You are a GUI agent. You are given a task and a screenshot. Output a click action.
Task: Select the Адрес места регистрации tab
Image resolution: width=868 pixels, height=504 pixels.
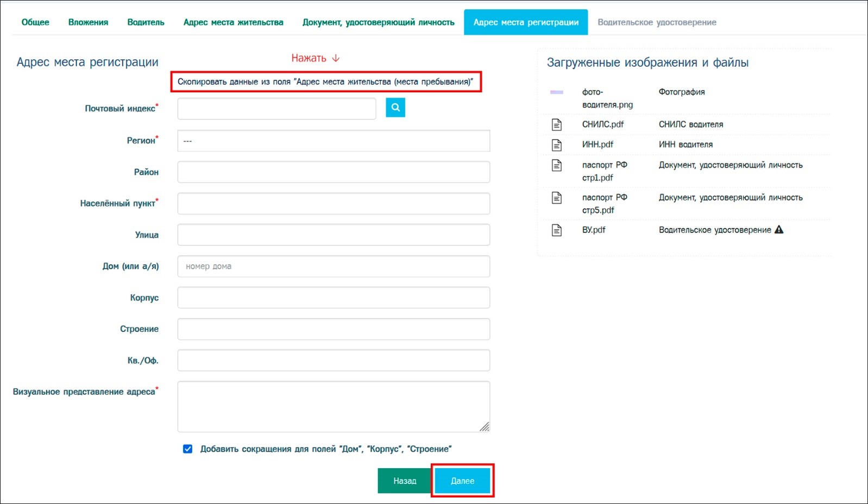[526, 22]
